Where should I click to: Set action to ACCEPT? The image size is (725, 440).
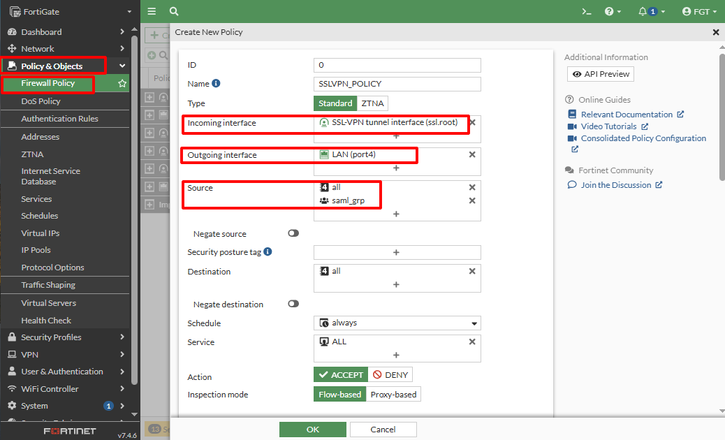341,374
